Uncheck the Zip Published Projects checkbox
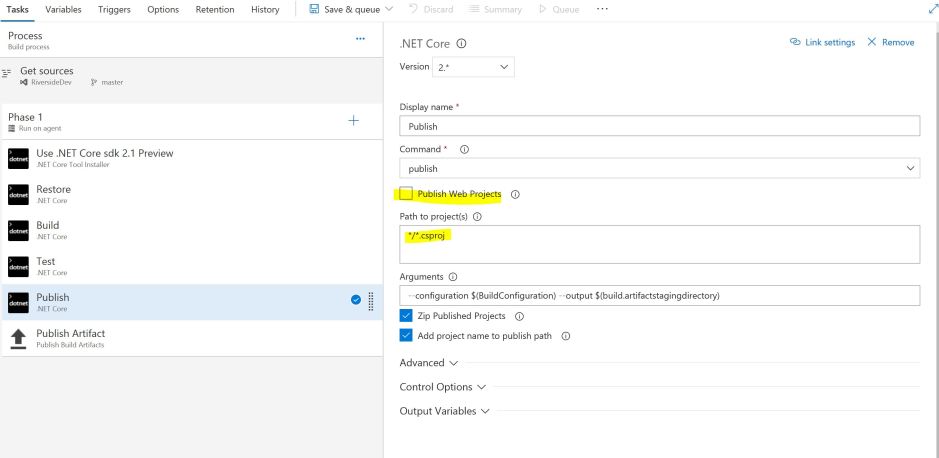The height and width of the screenshot is (458, 939). (406, 316)
